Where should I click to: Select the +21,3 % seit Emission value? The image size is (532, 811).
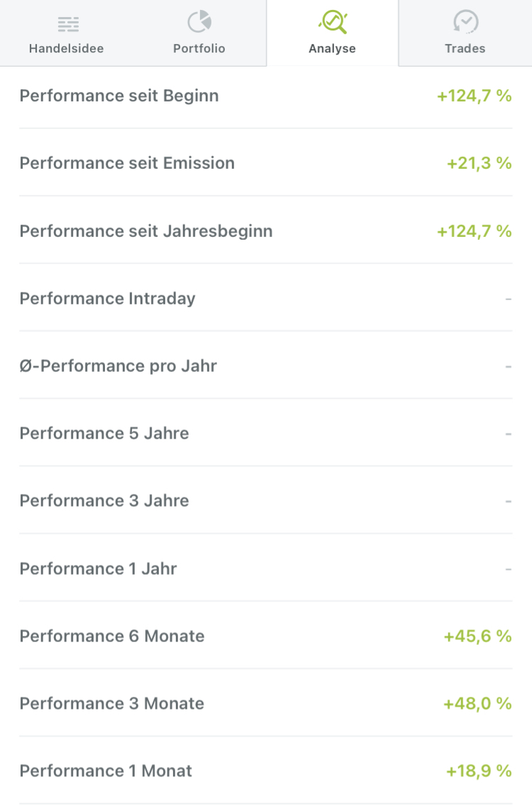coord(479,163)
